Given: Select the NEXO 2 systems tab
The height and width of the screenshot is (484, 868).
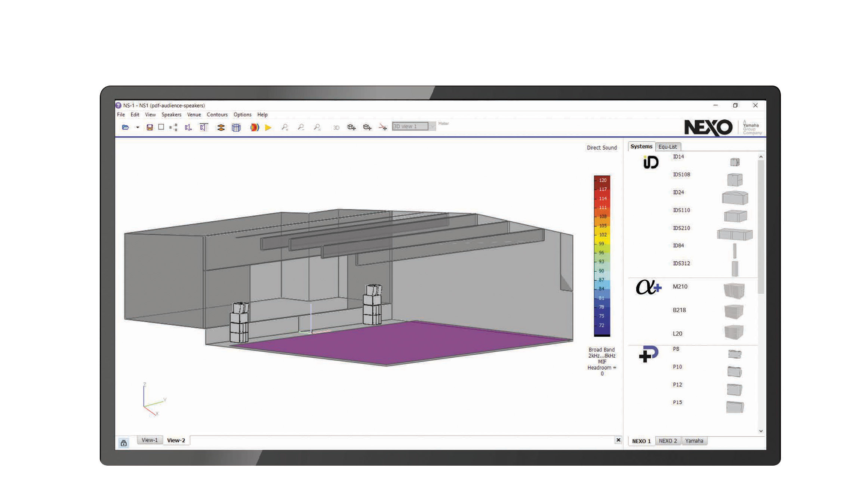Looking at the screenshot, I should point(668,441).
